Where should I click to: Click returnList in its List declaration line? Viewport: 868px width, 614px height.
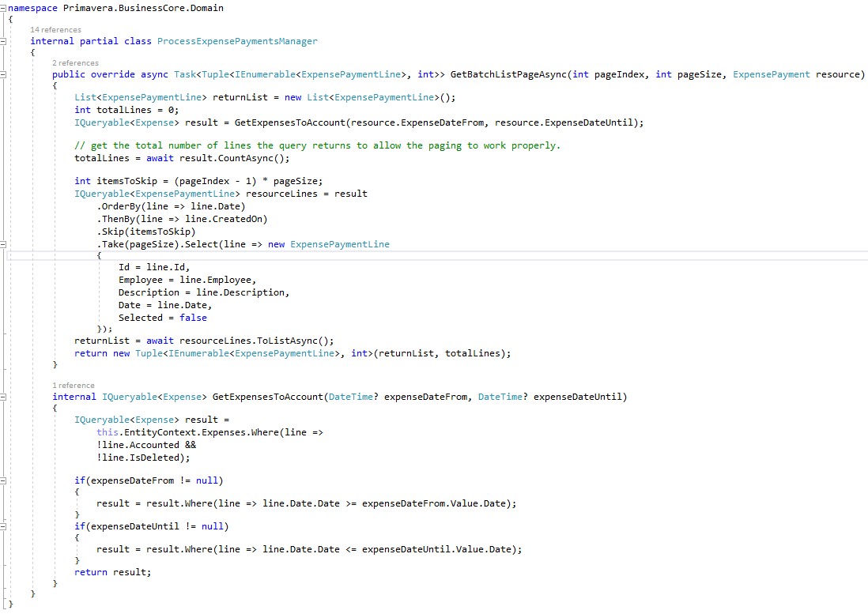(x=240, y=97)
